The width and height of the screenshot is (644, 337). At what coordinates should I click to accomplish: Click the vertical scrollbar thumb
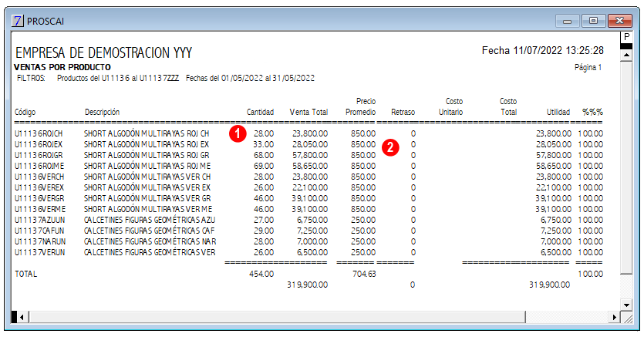tap(626, 167)
